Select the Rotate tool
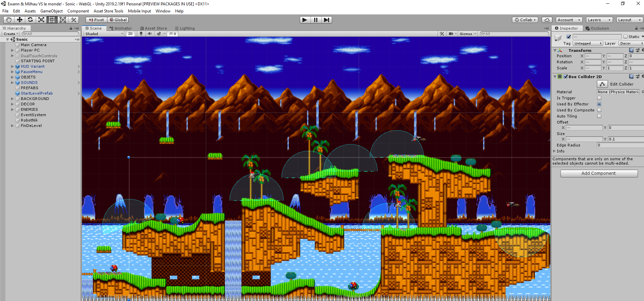Viewport: 644px width, 301px height. 30,20
